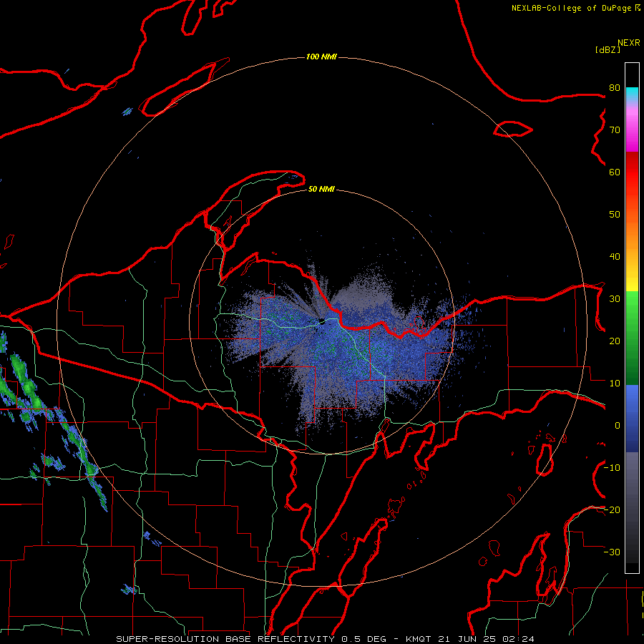Click the NEXR label above the color bar

(628, 43)
